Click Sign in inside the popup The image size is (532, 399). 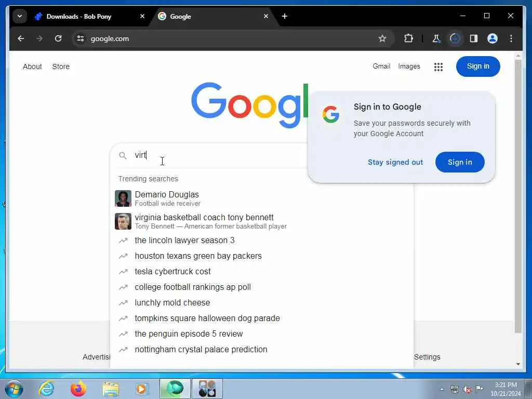pyautogui.click(x=460, y=162)
